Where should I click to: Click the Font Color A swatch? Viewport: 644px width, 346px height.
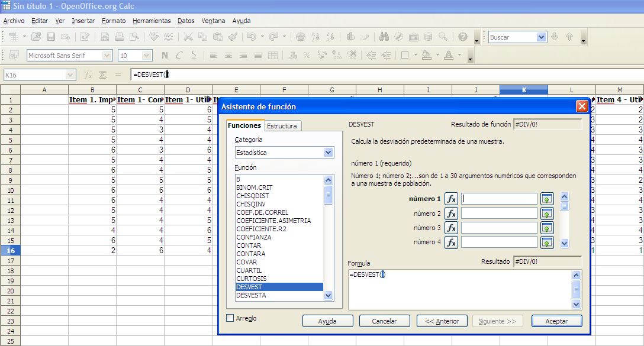point(449,56)
